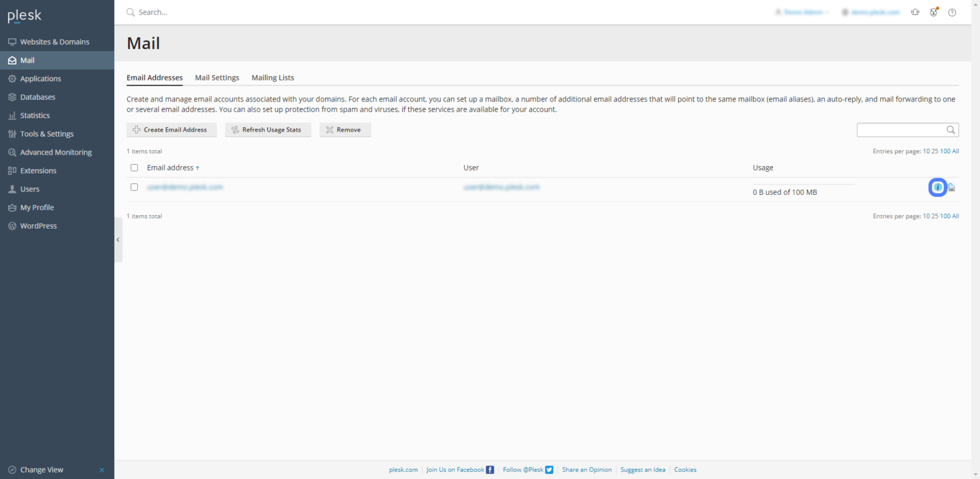The image size is (980, 479).
Task: Show All entries per page below table
Action: tap(956, 216)
